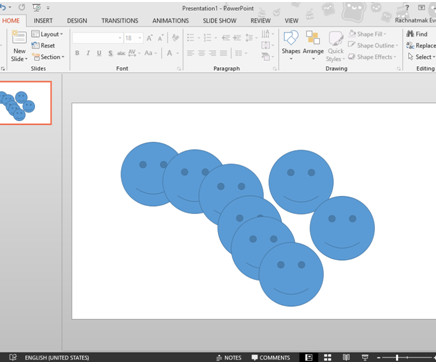The image size is (436, 364).
Task: Open the Shapes gallery
Action: click(291, 46)
